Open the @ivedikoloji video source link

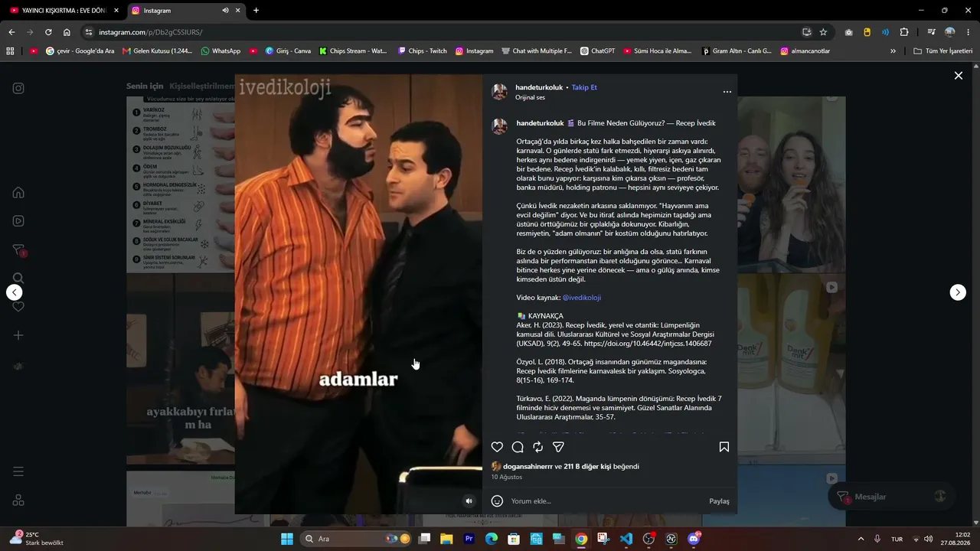582,298
